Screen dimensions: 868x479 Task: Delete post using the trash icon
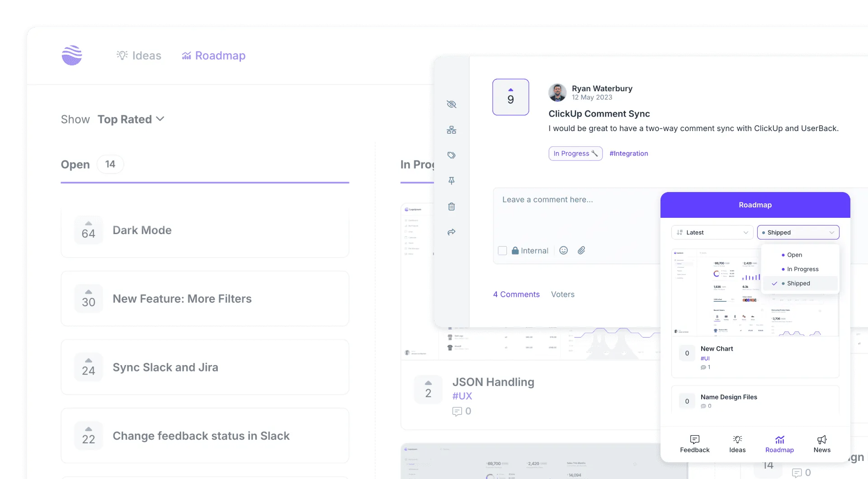pos(451,207)
